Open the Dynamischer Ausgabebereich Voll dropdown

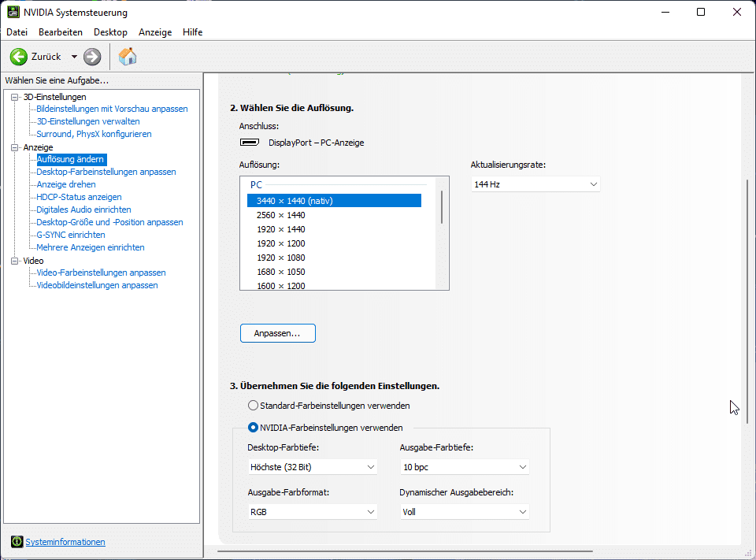pos(465,512)
